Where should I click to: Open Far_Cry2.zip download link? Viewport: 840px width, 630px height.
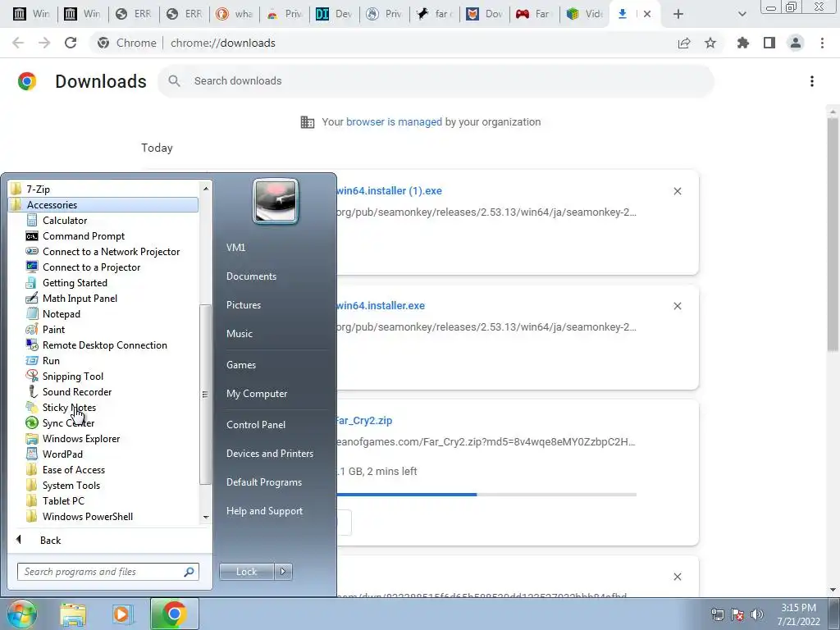click(364, 421)
